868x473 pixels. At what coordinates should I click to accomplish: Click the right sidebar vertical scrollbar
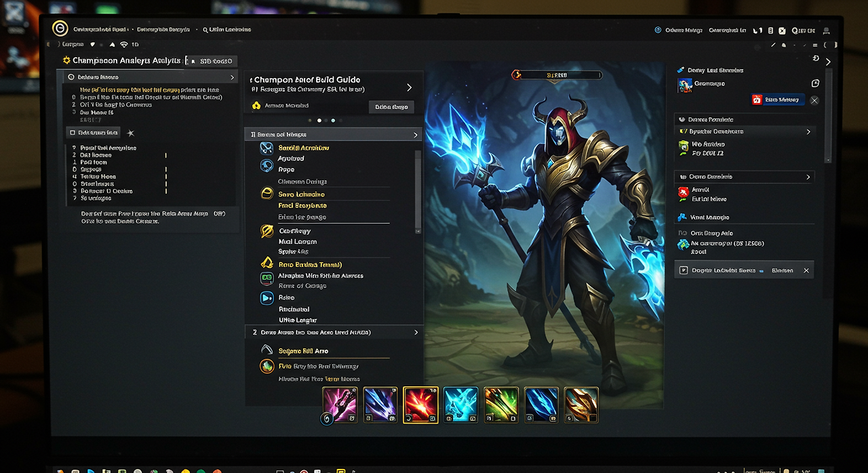(827, 115)
